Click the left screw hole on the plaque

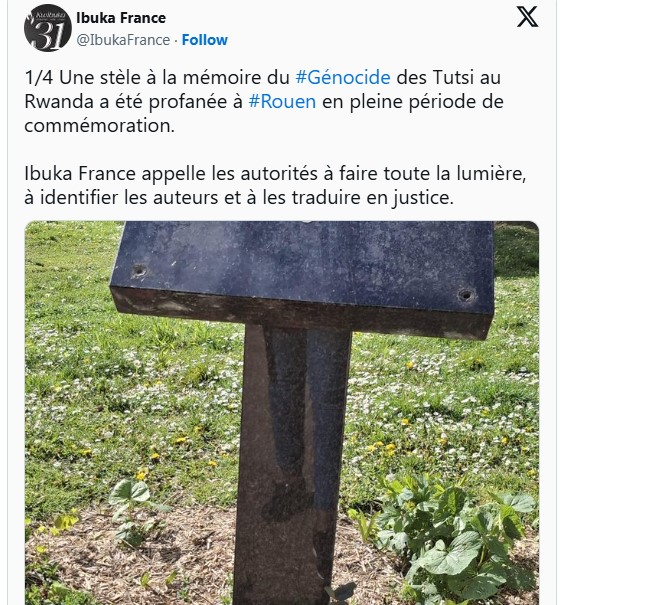click(x=138, y=271)
